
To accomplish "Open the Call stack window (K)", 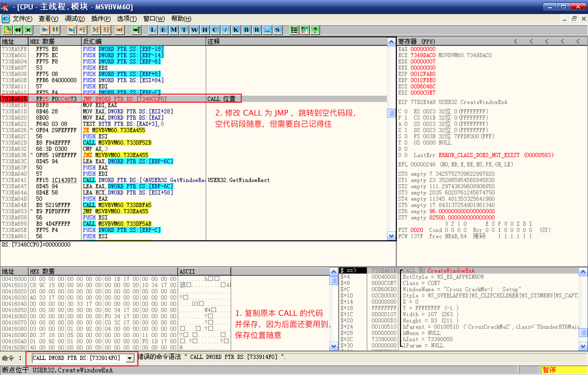I will coord(236,30).
